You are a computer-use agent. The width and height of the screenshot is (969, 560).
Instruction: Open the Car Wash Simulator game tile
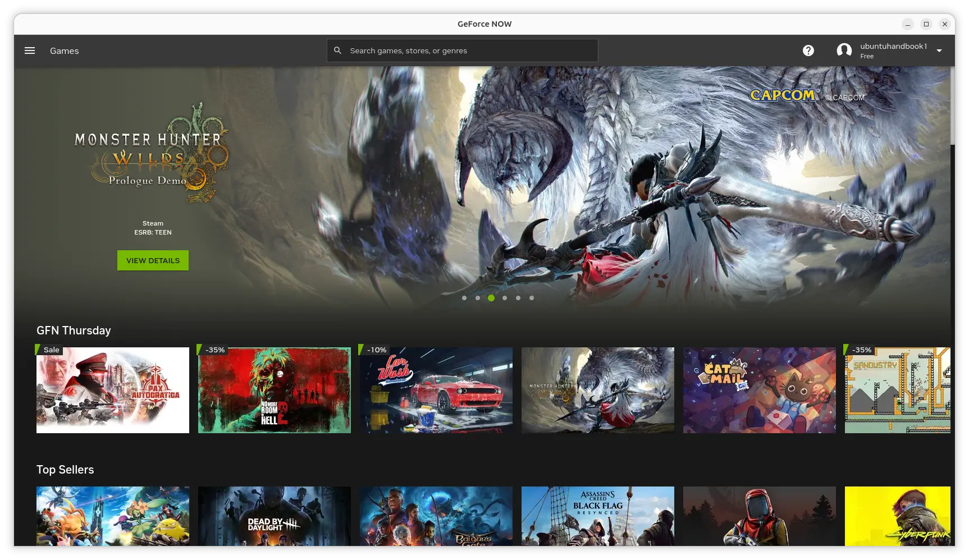(x=436, y=390)
